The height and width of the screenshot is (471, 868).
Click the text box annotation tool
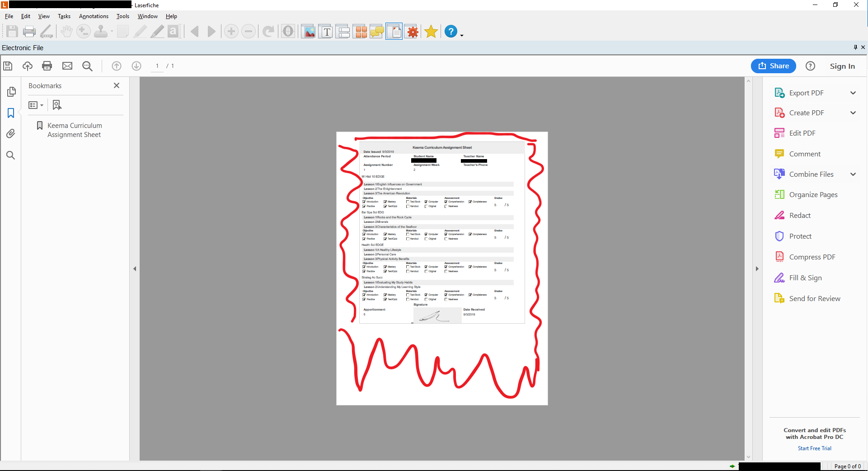pyautogui.click(x=174, y=32)
